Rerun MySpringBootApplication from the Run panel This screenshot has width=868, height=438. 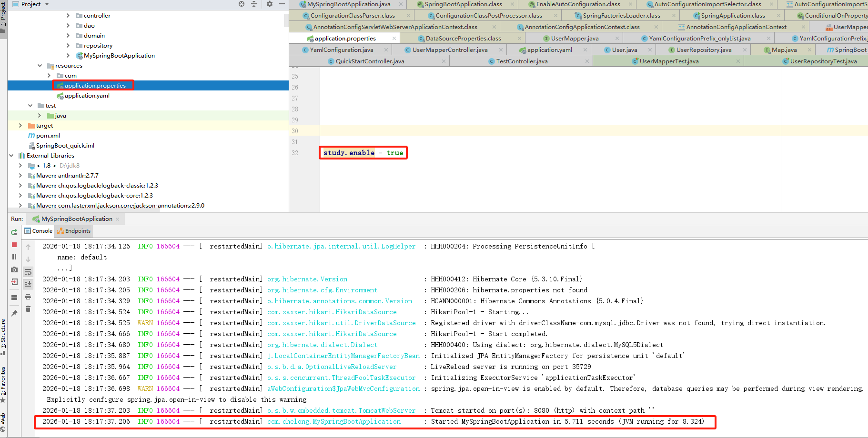coord(14,232)
